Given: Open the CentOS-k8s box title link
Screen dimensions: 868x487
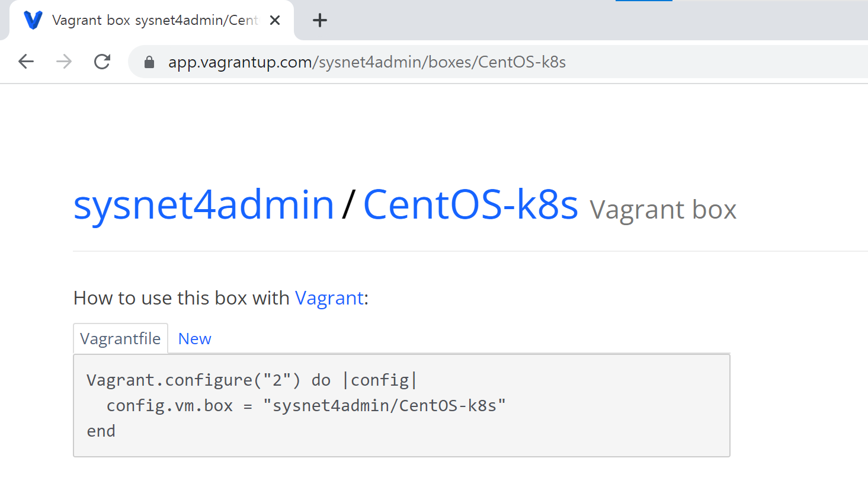Looking at the screenshot, I should 470,205.
